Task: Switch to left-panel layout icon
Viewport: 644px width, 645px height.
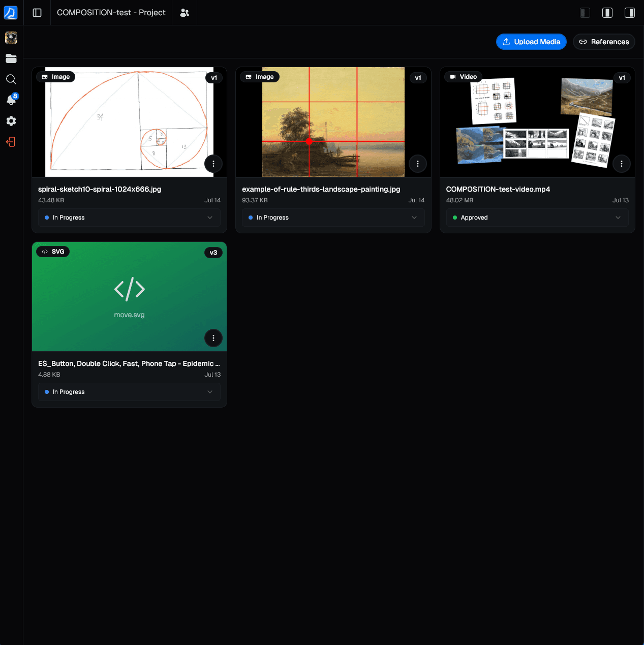Action: [585, 13]
